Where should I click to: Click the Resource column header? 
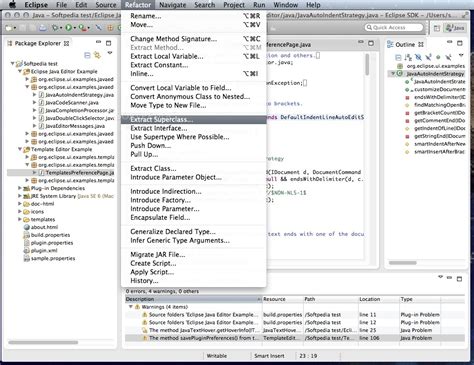[283, 299]
